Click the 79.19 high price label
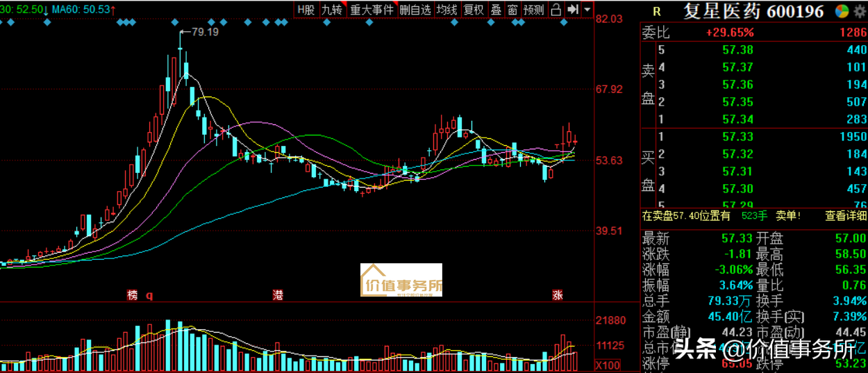This screenshot has width=868, height=373. click(x=205, y=32)
